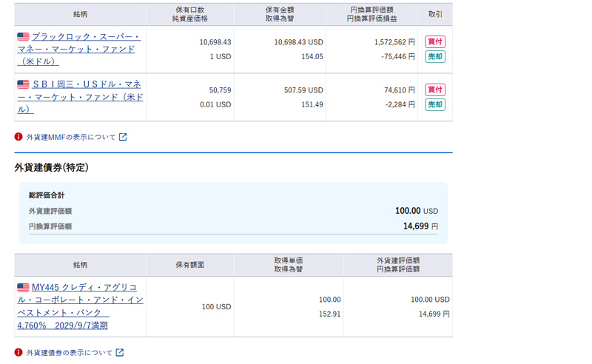This screenshot has height=364, width=592.
Task: Click 買付 button for SBI岡三 fund
Action: point(435,90)
